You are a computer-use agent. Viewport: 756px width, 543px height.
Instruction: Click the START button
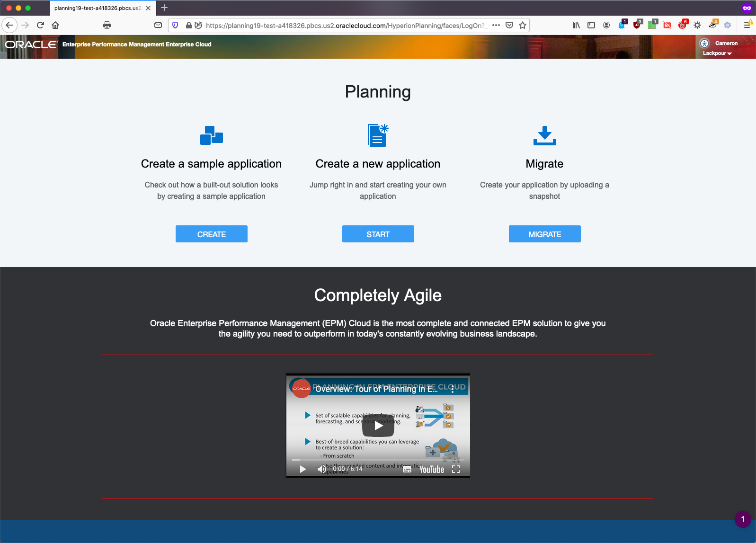click(378, 234)
